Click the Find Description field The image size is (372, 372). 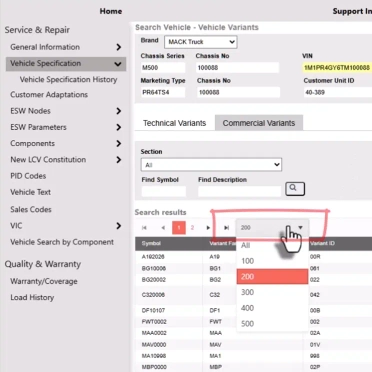click(x=239, y=191)
